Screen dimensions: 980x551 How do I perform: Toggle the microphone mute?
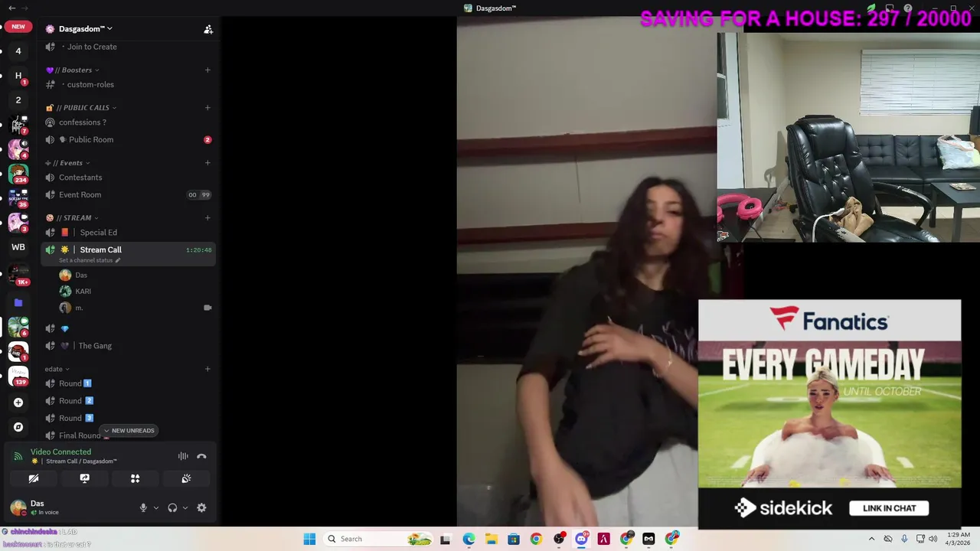click(x=143, y=508)
